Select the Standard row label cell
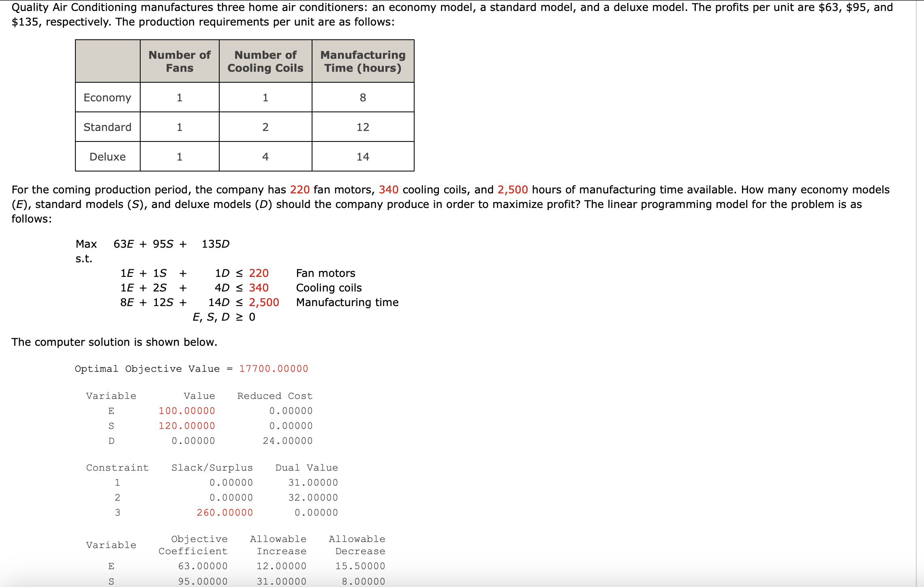 (x=107, y=127)
